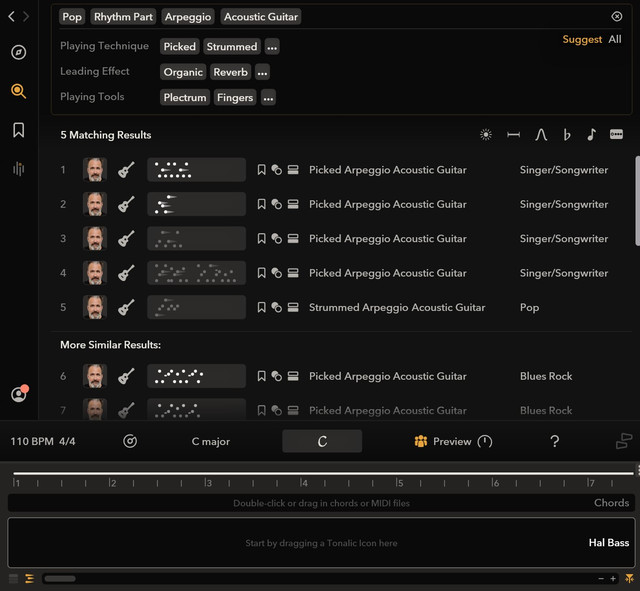Open the C major key selector

(x=211, y=441)
